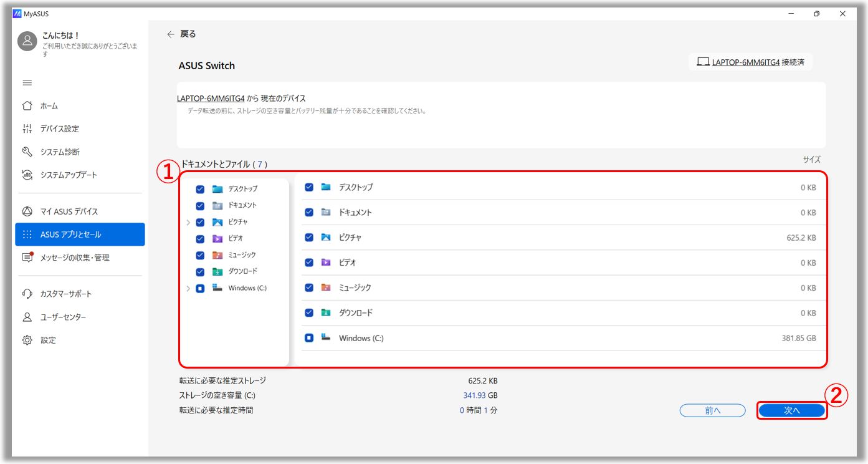
Task: Uncheck ダウンロード checkbox in left tree
Action: (200, 272)
